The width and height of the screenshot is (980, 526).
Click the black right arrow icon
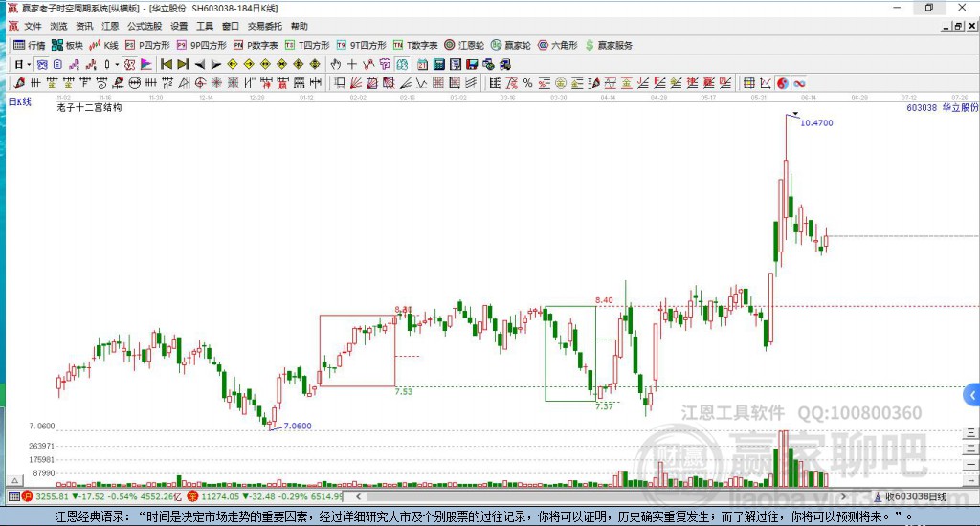[215, 64]
